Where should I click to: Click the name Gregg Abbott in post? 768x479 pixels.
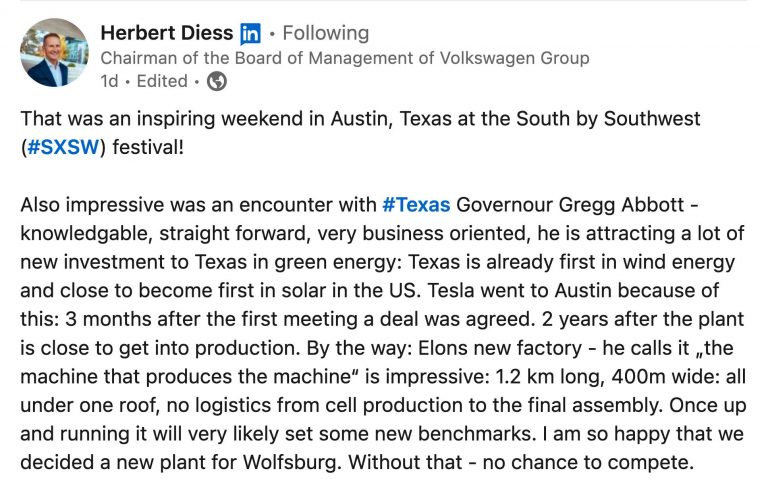click(x=621, y=204)
